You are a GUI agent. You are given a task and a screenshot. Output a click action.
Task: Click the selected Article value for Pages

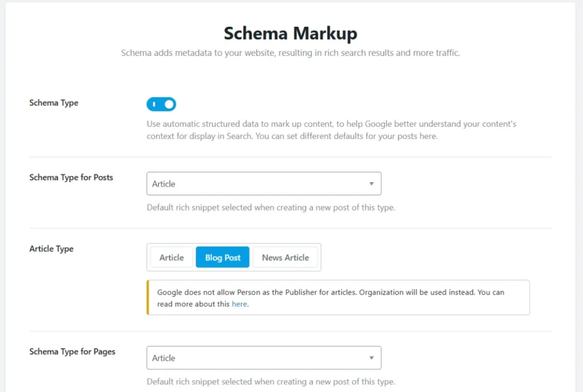click(163, 357)
